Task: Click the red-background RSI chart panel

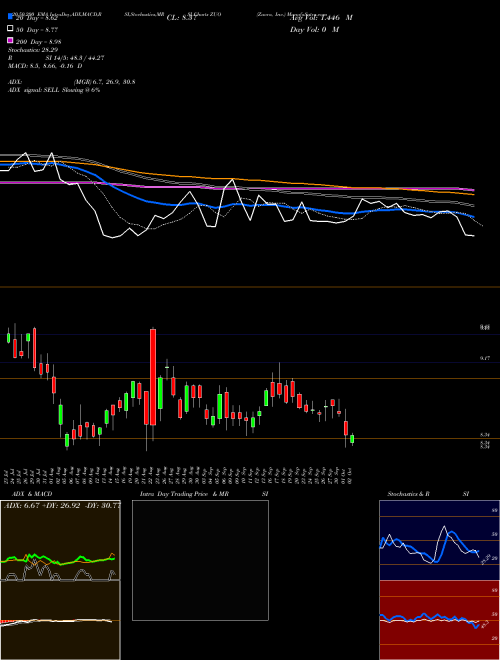Action: [x=439, y=620]
